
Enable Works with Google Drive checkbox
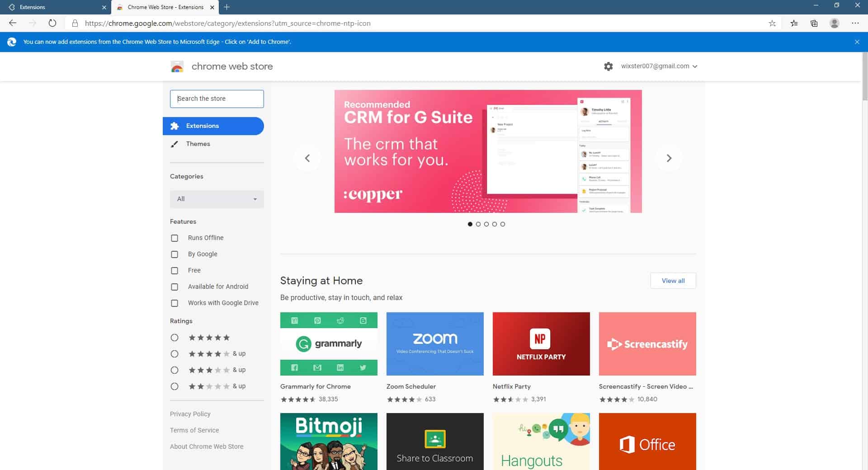point(175,303)
